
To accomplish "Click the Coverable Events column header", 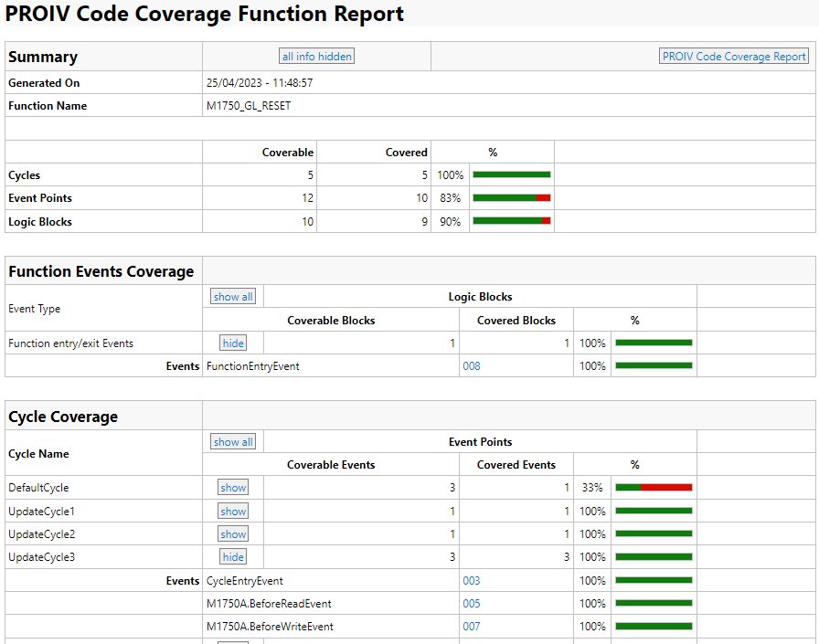I will [x=331, y=465].
